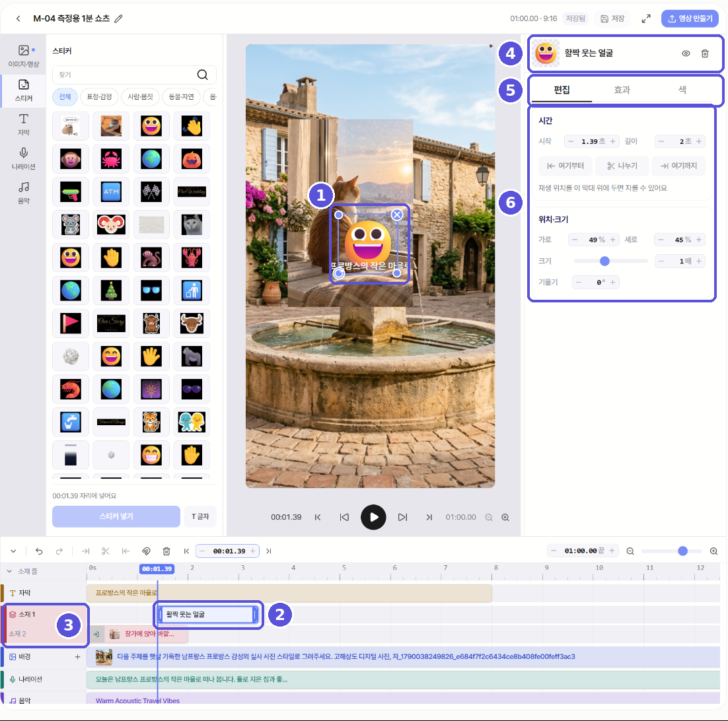728x721 pixels.
Task: Zoom in the preview canvas
Action: tap(505, 518)
